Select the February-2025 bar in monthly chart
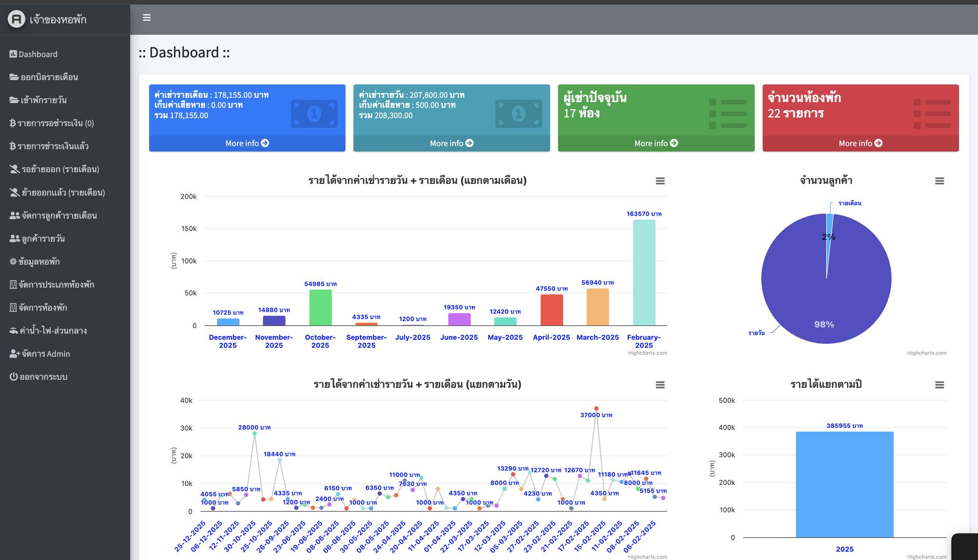 point(644,273)
